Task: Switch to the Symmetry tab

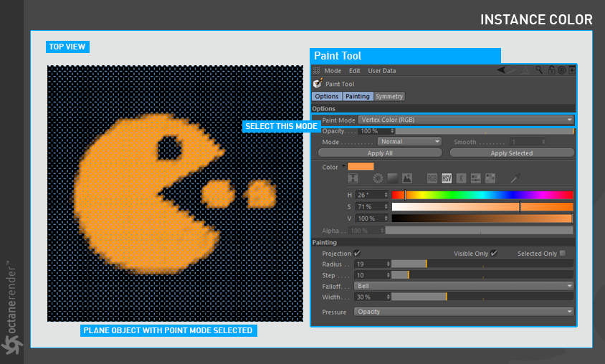Action: point(389,96)
